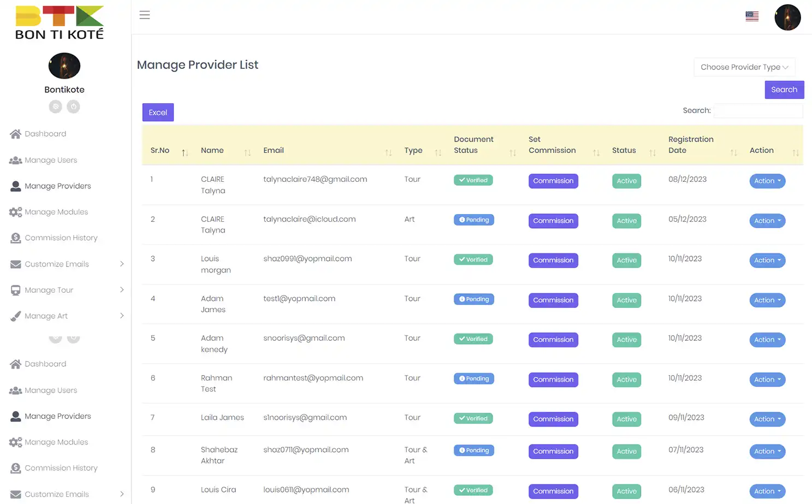Image resolution: width=812 pixels, height=504 pixels.
Task: Click the US flag language icon
Action: tap(752, 16)
